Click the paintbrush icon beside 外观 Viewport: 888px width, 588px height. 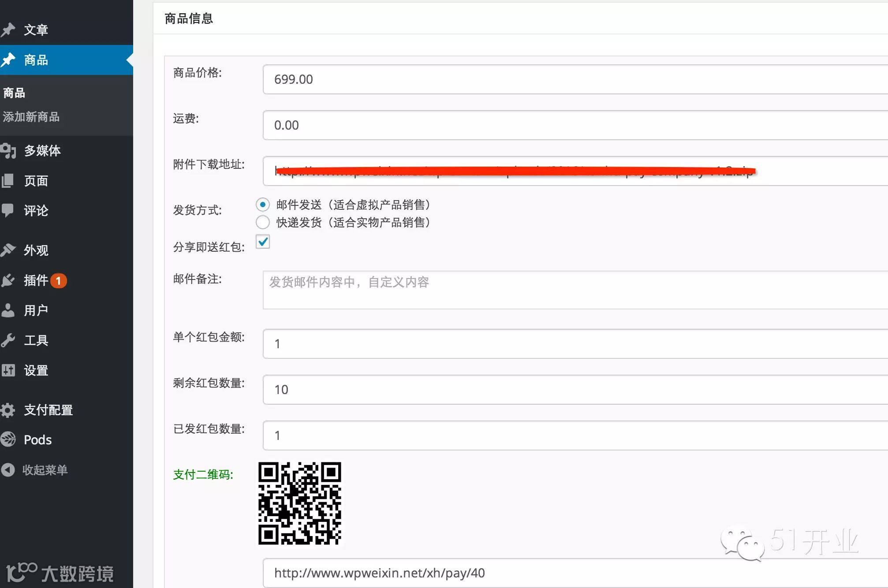pos(8,250)
